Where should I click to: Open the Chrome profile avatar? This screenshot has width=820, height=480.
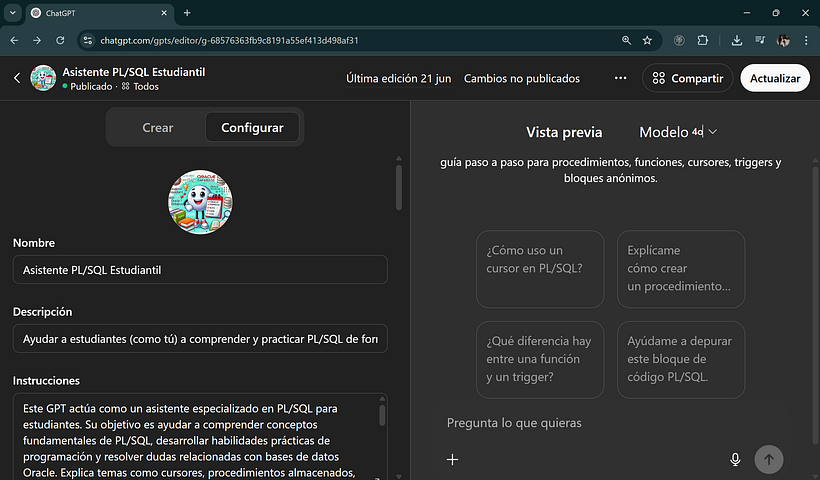point(783,40)
